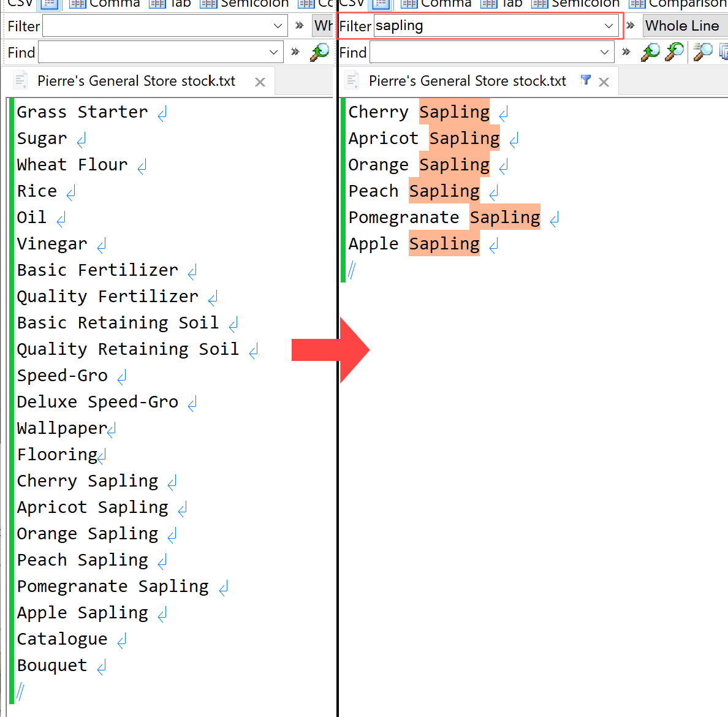Click the 'Flooring' line

coord(57,455)
